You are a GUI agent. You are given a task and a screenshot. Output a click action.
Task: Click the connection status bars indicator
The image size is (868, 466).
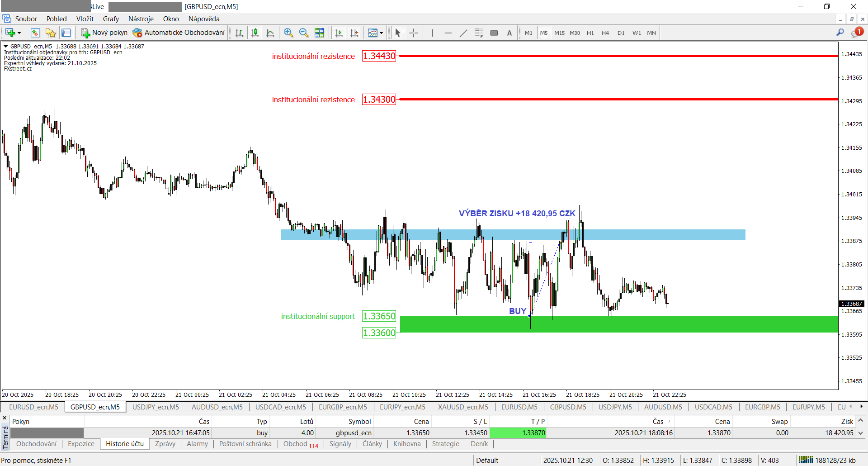point(806,460)
